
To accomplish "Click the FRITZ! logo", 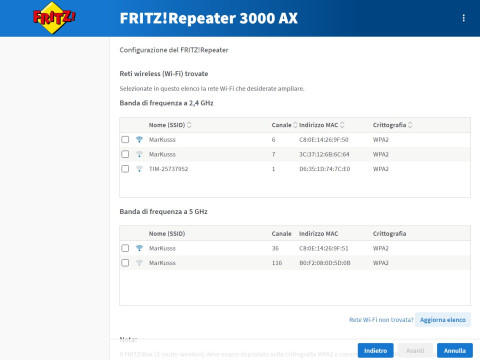I will pos(54,18).
